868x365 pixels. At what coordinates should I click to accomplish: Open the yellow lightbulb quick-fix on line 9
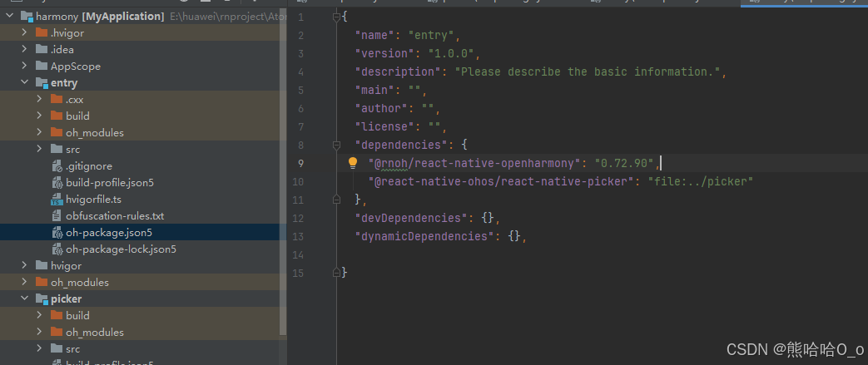(x=353, y=163)
